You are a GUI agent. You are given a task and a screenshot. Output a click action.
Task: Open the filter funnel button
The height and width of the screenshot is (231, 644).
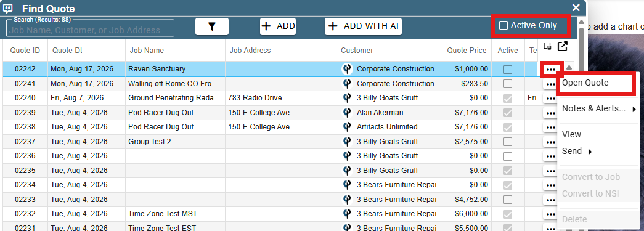point(212,26)
